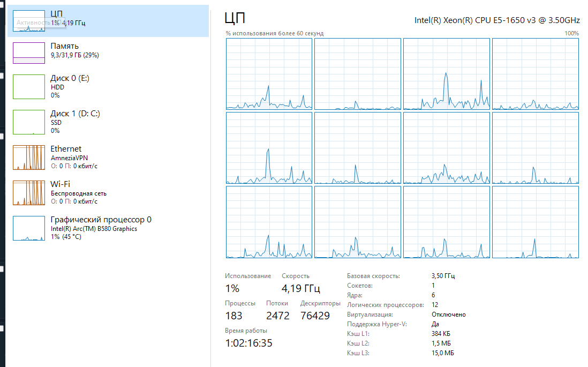The width and height of the screenshot is (588, 367).
Task: Click the Использование 1% value
Action: pos(232,288)
